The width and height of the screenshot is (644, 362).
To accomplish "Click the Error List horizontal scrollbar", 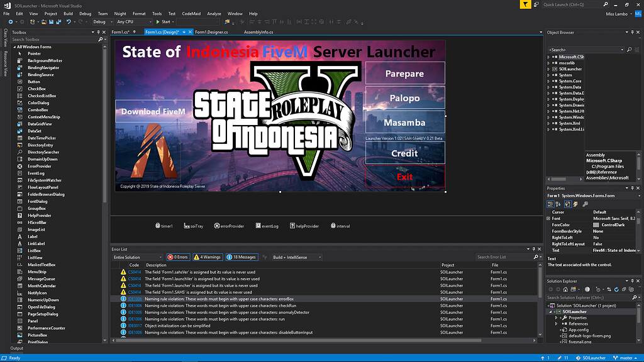I will click(299, 340).
